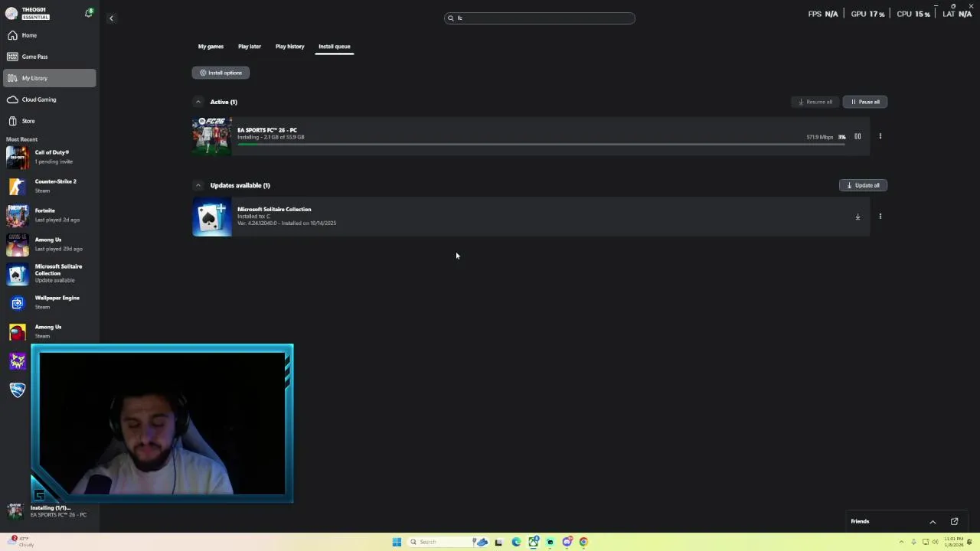Click the 571.9 Mbps download speed
The height and width of the screenshot is (551, 980).
pos(819,137)
